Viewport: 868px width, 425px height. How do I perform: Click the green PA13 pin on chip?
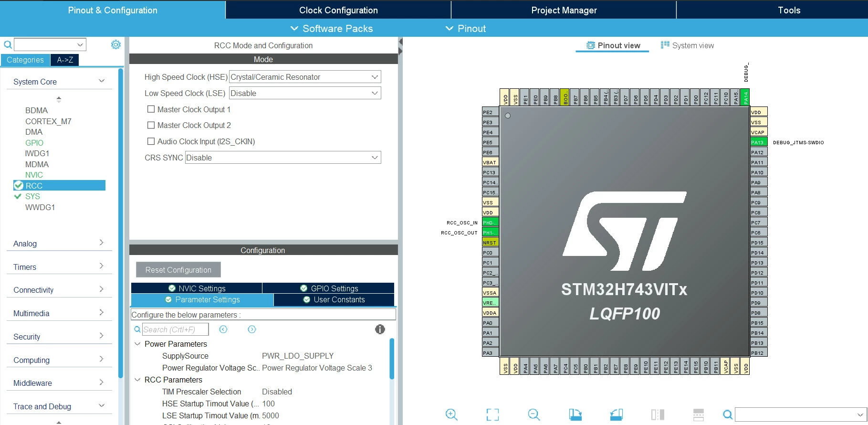(x=759, y=142)
